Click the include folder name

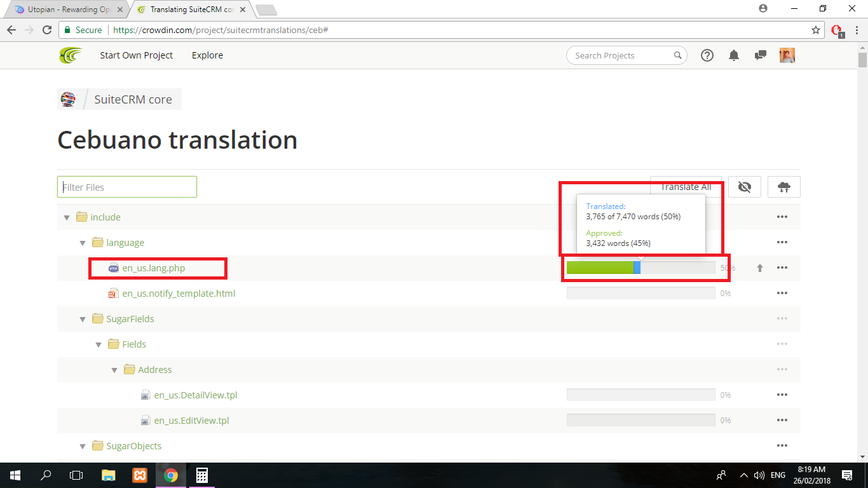pyautogui.click(x=105, y=217)
